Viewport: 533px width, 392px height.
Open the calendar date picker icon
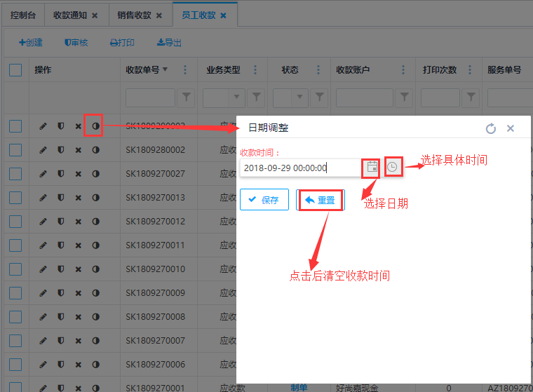point(372,167)
